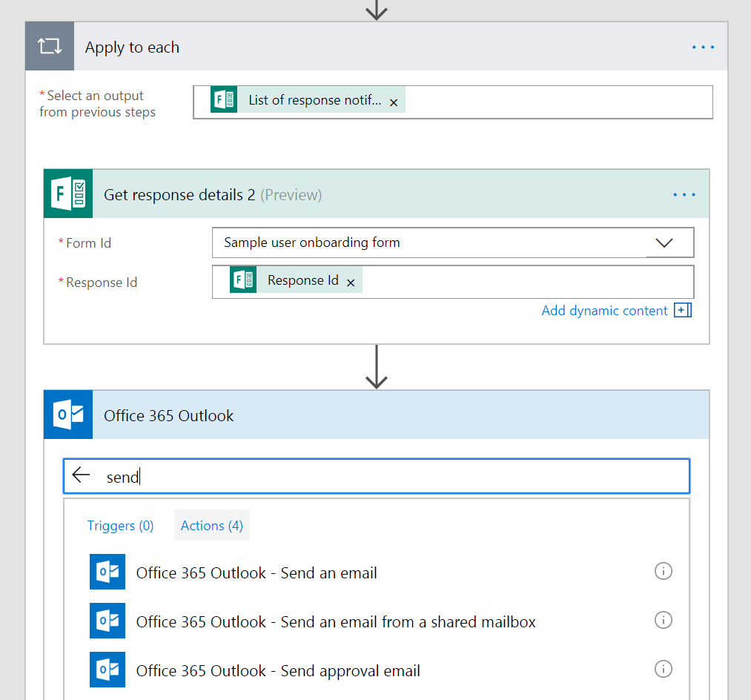Click the Response Id input field
The height and width of the screenshot is (700, 751).
click(519, 282)
